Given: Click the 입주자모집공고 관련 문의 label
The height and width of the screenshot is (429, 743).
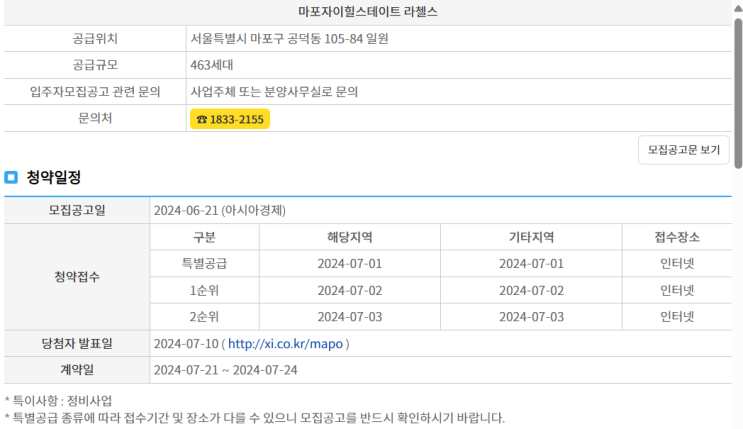Looking at the screenshot, I should [x=95, y=91].
